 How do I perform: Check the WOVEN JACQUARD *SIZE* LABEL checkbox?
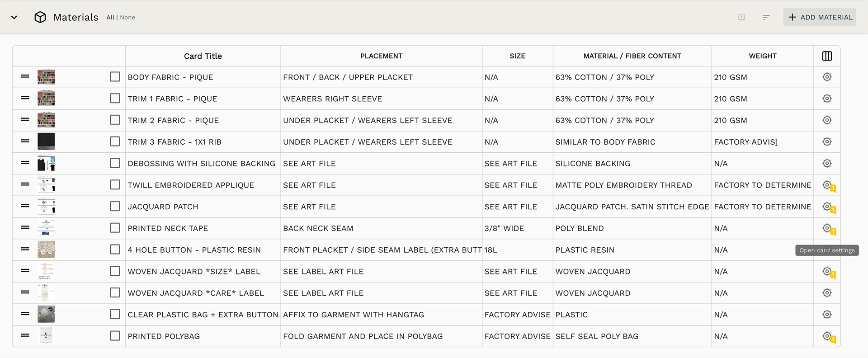[x=115, y=271]
